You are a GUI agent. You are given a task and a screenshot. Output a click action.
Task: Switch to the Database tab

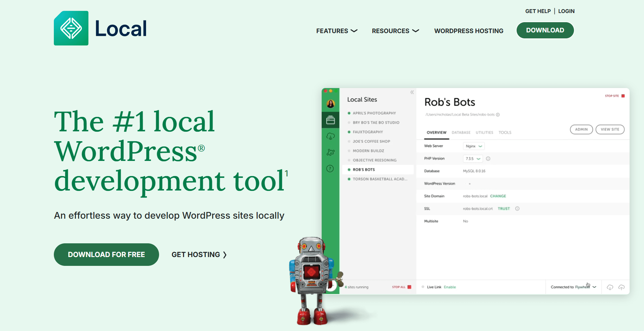click(461, 133)
